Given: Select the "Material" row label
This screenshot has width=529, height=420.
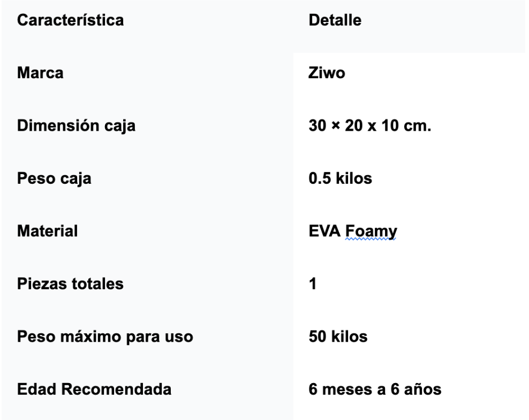Looking at the screenshot, I should [47, 231].
